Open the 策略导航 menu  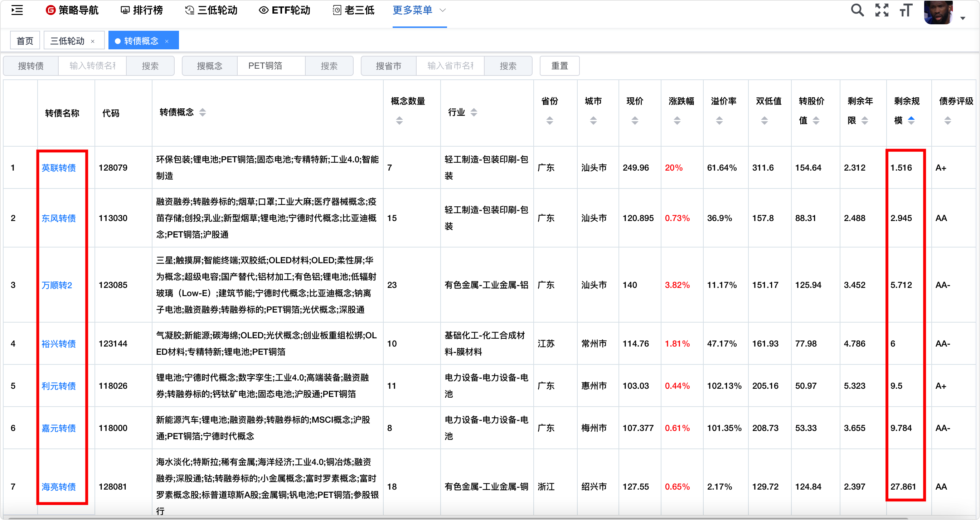[x=72, y=10]
